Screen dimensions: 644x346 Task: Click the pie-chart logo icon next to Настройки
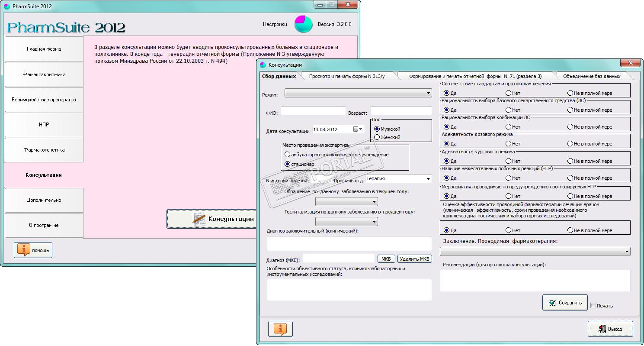coord(303,24)
